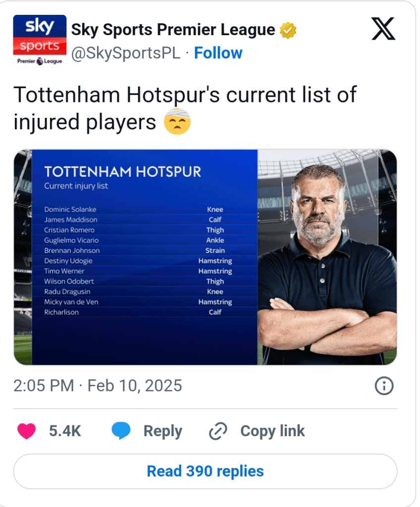Viewport: 420px width, 507px height.
Task: Like the tweet with the heart icon
Action: coord(27,431)
